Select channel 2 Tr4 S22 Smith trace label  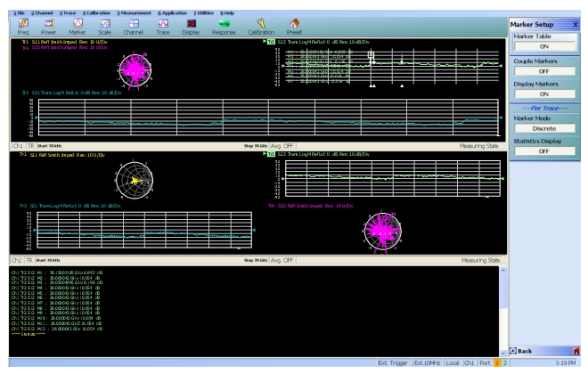pos(311,206)
